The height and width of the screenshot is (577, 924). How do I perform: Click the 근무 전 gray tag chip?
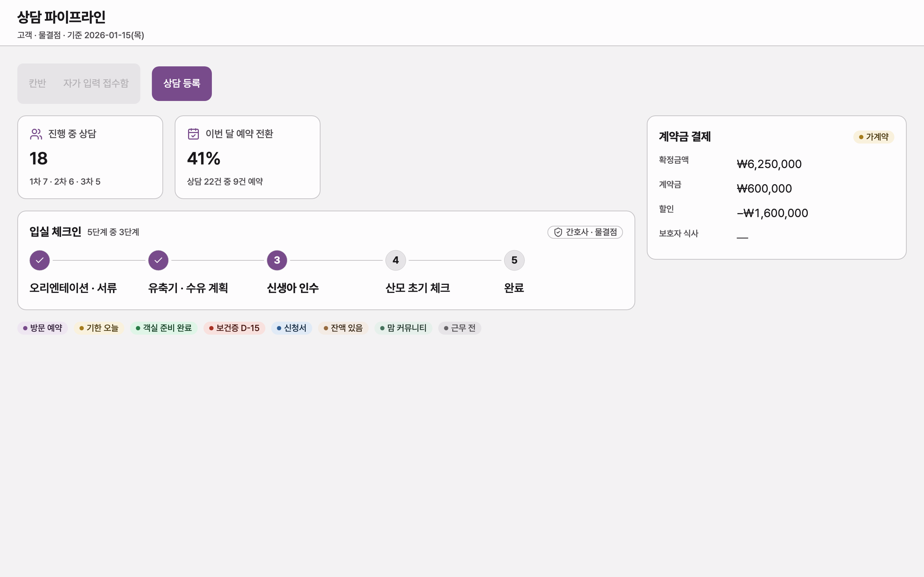[x=460, y=328]
